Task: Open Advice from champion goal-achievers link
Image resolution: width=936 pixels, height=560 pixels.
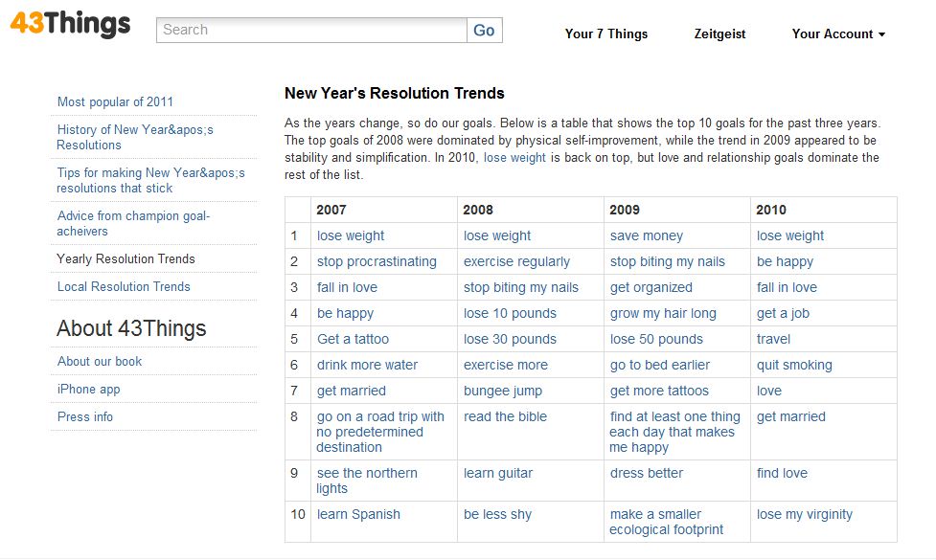Action: (x=133, y=223)
